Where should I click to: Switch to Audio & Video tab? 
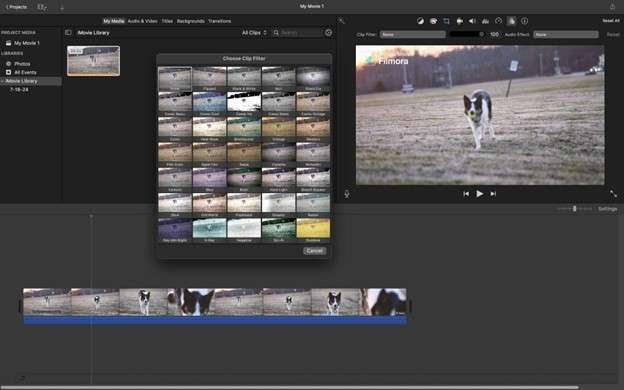(x=142, y=21)
